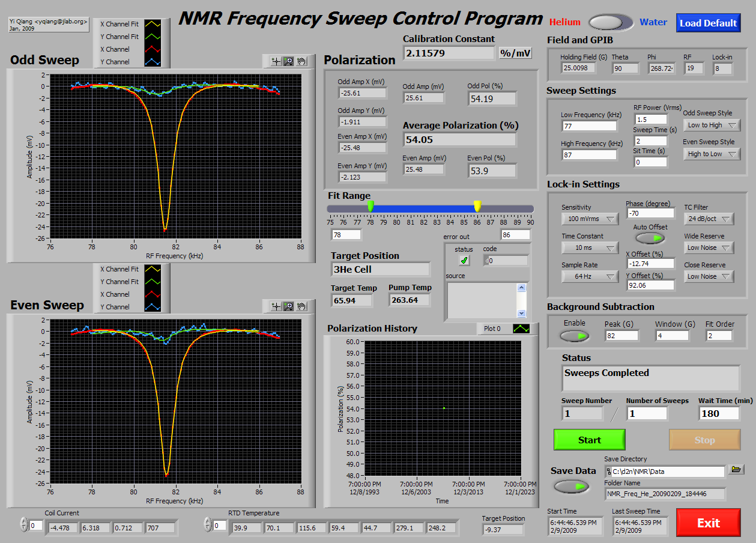The height and width of the screenshot is (543, 756).
Task: Click the Save Directory path field
Action: point(665,472)
